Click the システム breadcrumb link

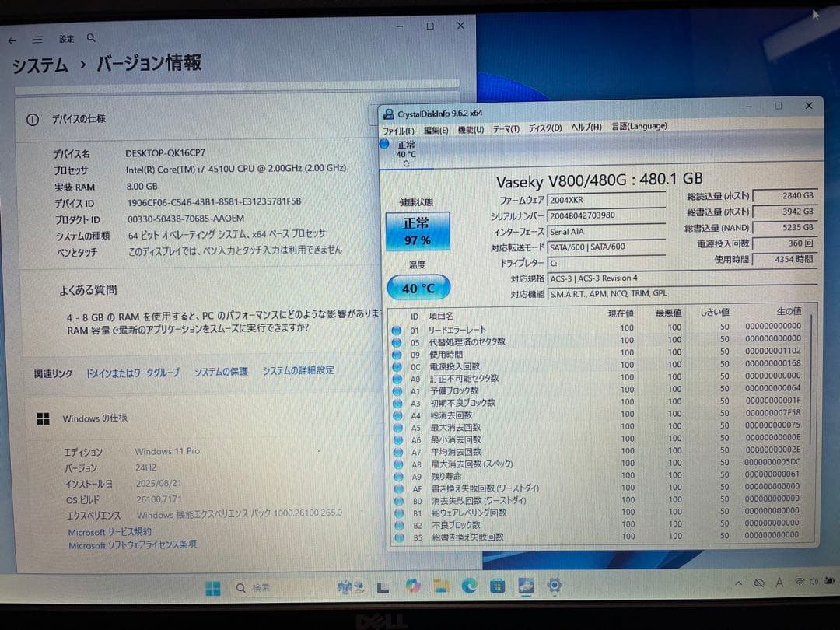(40, 65)
